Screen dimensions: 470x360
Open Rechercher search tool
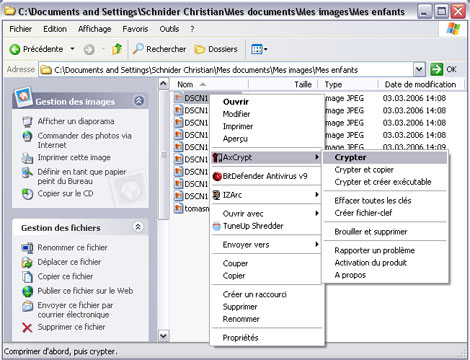pyautogui.click(x=159, y=49)
